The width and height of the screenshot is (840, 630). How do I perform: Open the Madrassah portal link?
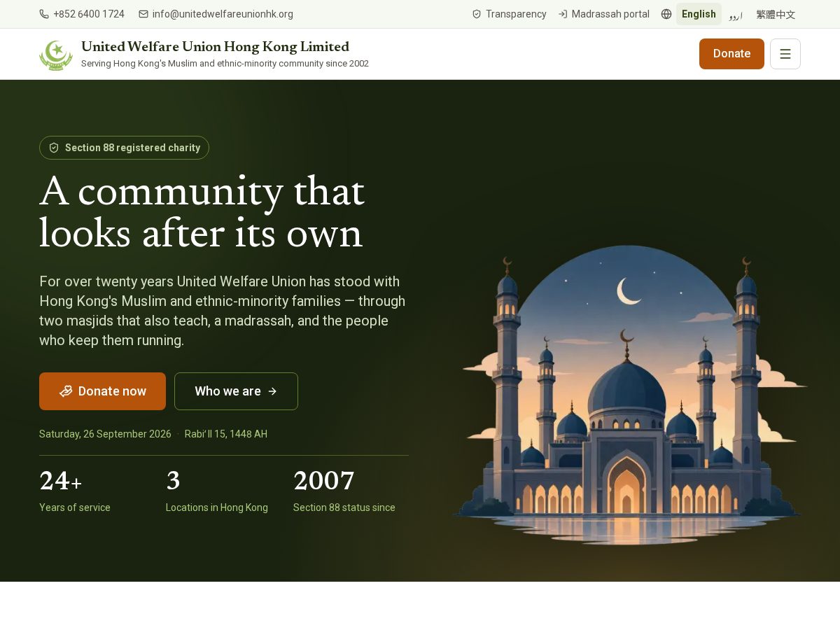[603, 14]
